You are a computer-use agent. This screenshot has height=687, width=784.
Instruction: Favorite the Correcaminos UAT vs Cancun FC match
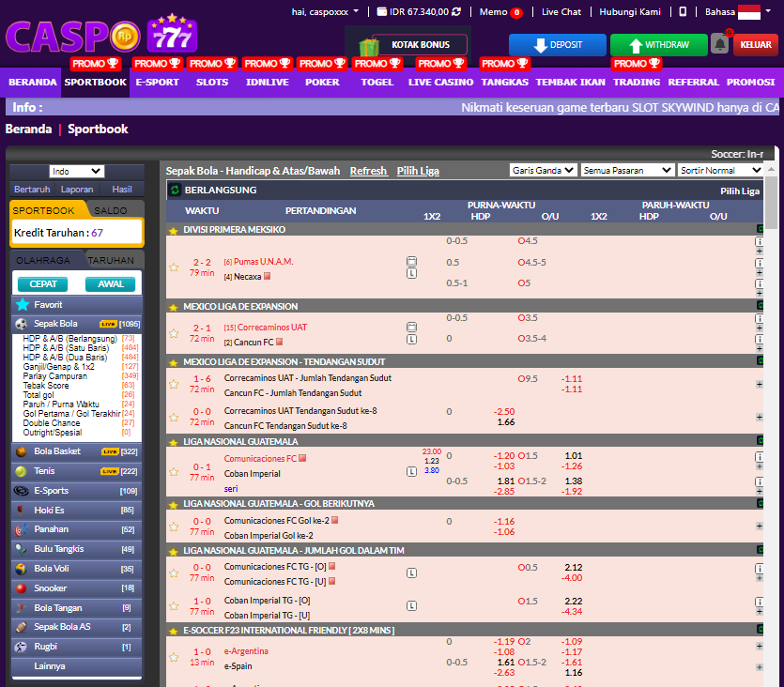pyautogui.click(x=174, y=333)
